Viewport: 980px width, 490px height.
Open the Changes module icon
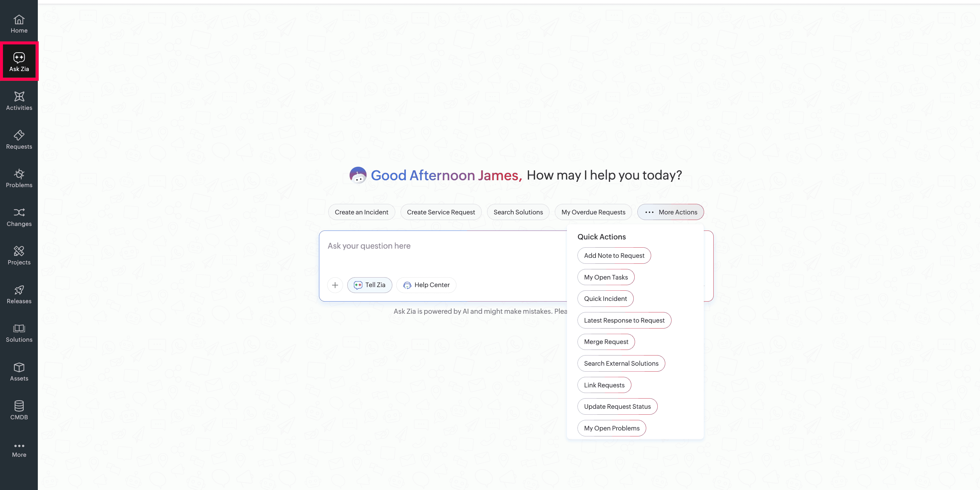tap(19, 217)
